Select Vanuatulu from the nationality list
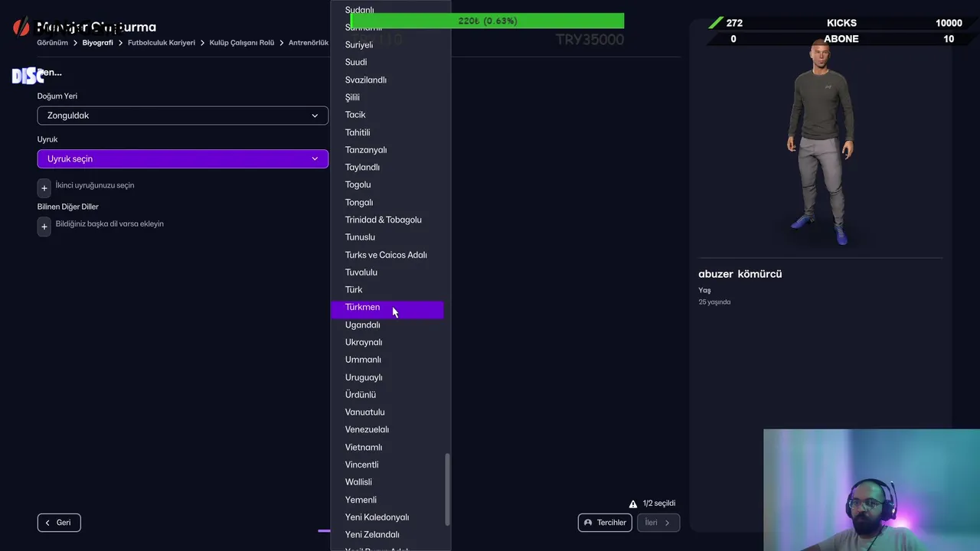 pos(387,412)
